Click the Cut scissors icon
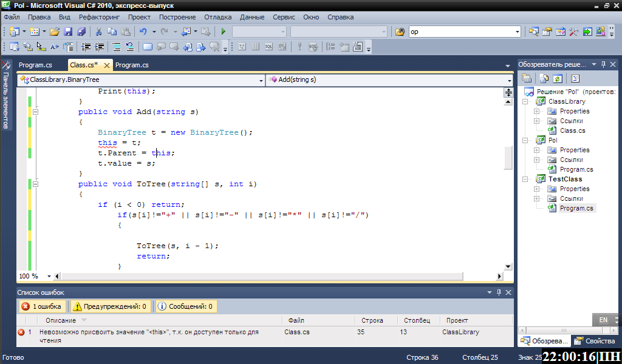The height and width of the screenshot is (364, 622). click(x=98, y=32)
